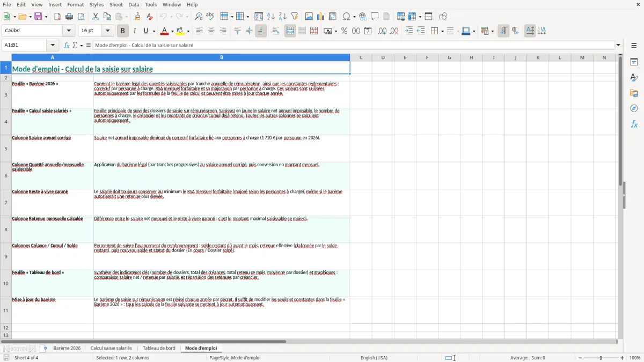644x362 pixels.
Task: Open borders dropdown arrow
Action: coord(442,31)
